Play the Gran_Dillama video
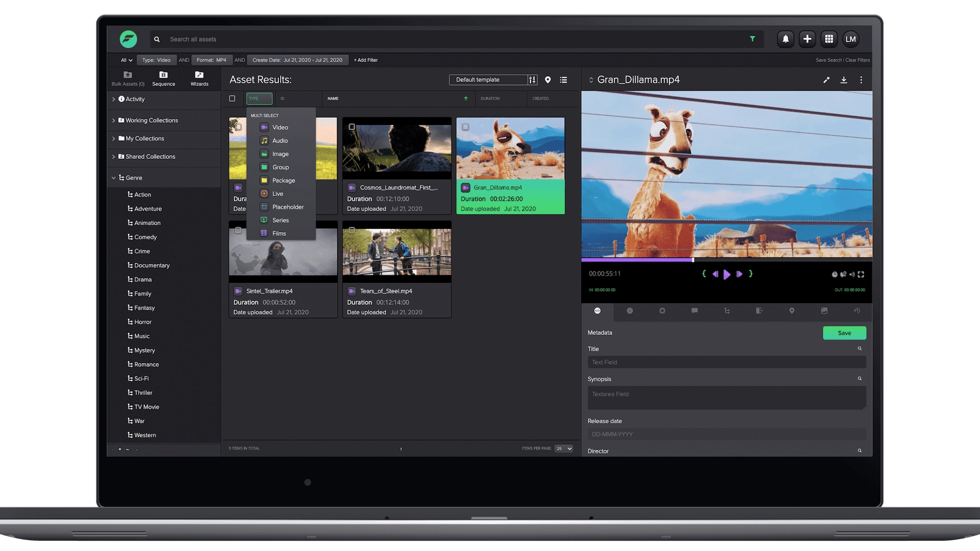 tap(727, 275)
